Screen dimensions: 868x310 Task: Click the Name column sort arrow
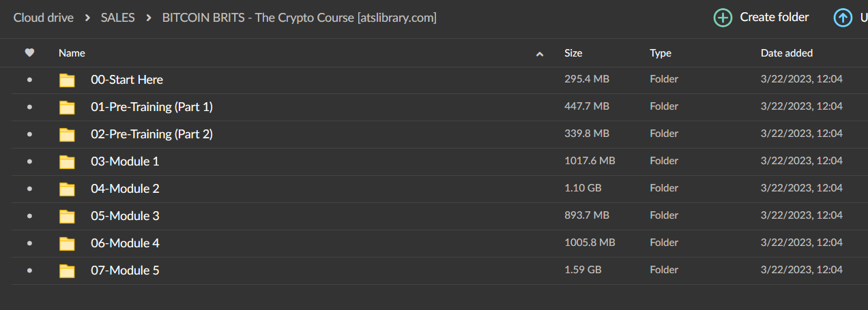point(540,53)
